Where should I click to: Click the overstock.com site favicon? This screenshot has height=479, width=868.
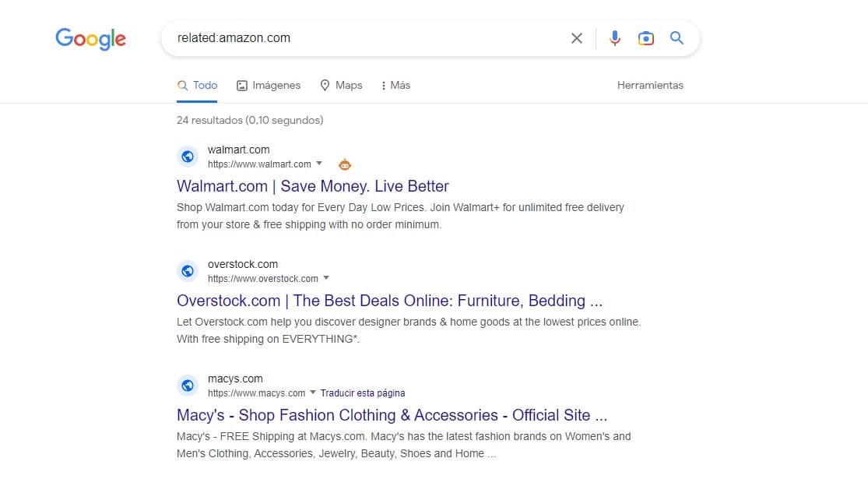pyautogui.click(x=188, y=270)
